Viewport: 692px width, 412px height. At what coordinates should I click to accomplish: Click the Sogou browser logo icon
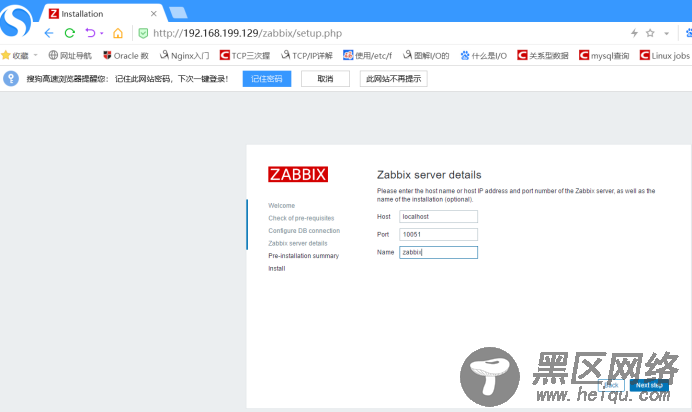click(x=16, y=20)
